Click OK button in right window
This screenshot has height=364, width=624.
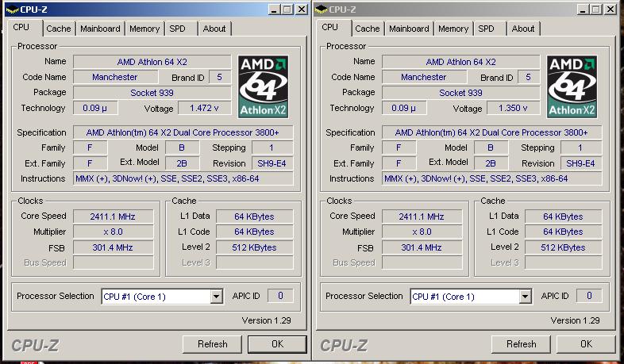[x=586, y=344]
